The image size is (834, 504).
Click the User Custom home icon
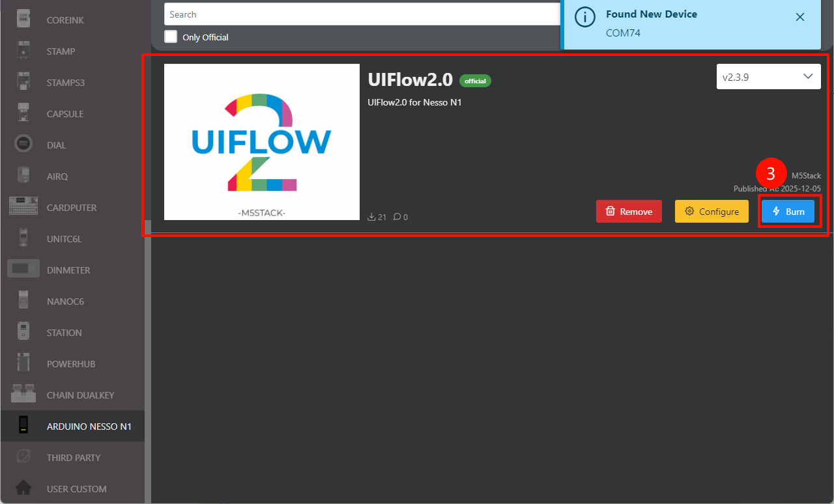tap(23, 488)
